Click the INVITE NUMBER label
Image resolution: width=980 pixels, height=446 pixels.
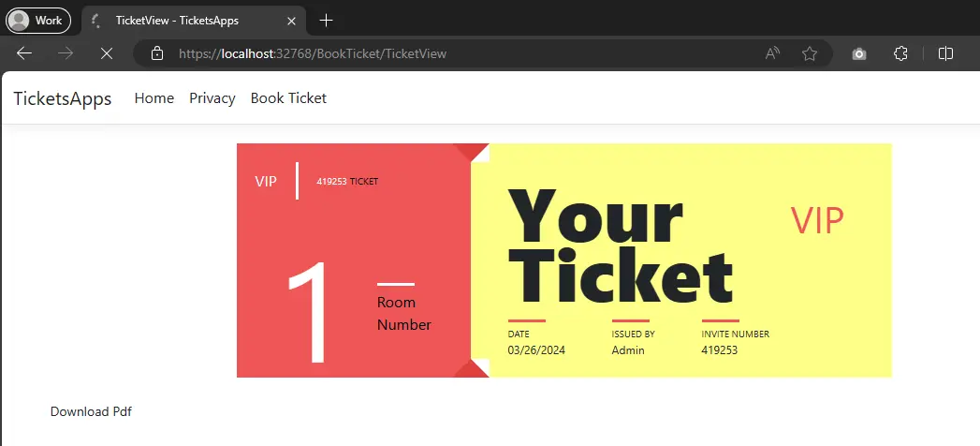(x=735, y=334)
